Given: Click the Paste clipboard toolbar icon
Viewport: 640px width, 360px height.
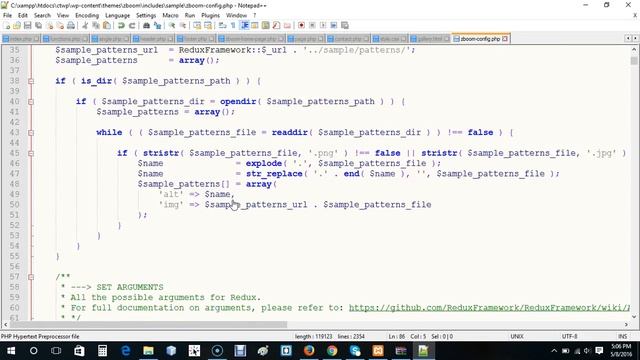Looking at the screenshot, I should point(107,26).
